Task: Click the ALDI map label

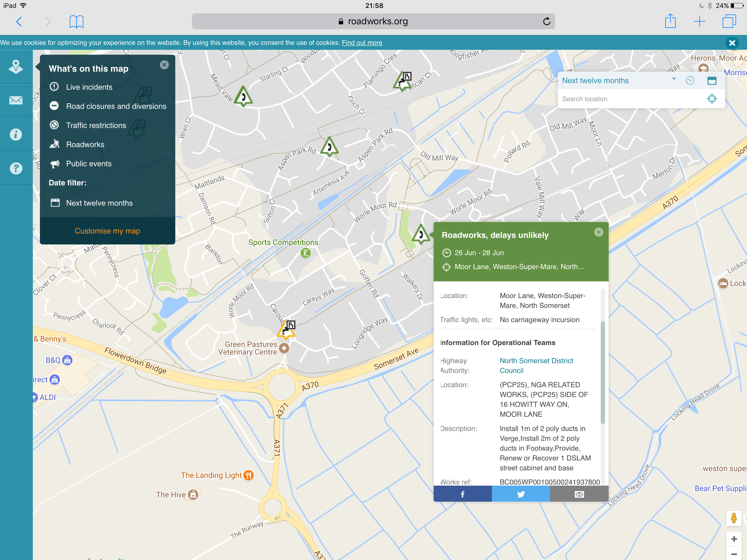Action: (47, 397)
